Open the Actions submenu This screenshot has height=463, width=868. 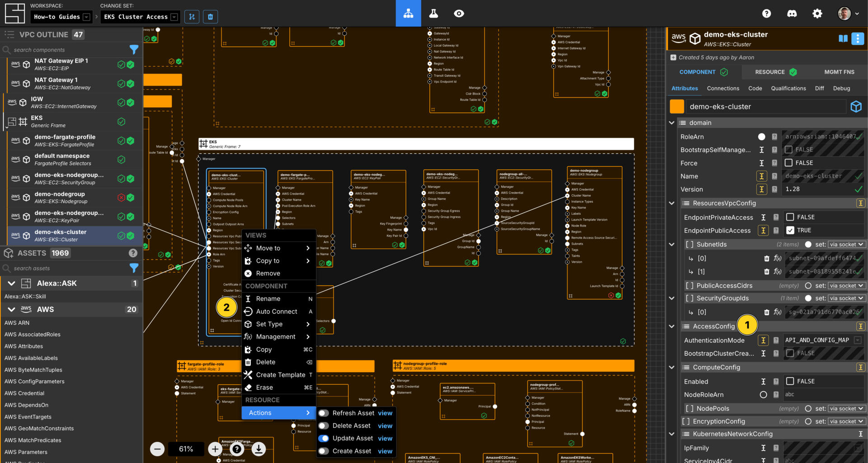coord(278,413)
